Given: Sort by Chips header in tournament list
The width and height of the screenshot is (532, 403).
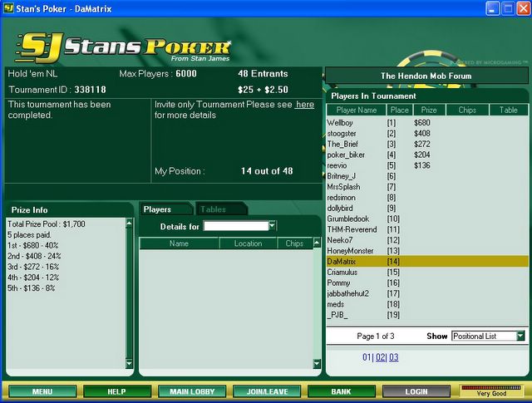Looking at the screenshot, I should [x=467, y=110].
